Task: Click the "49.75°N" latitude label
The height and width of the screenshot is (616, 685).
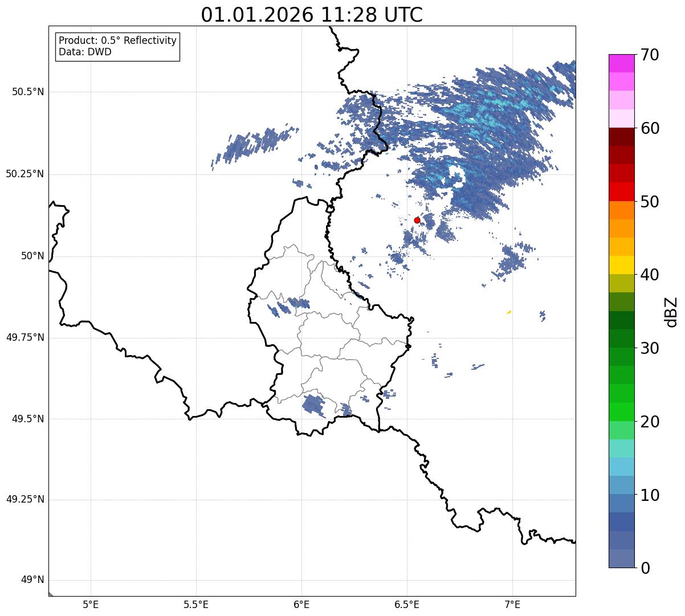Action: coord(25,337)
